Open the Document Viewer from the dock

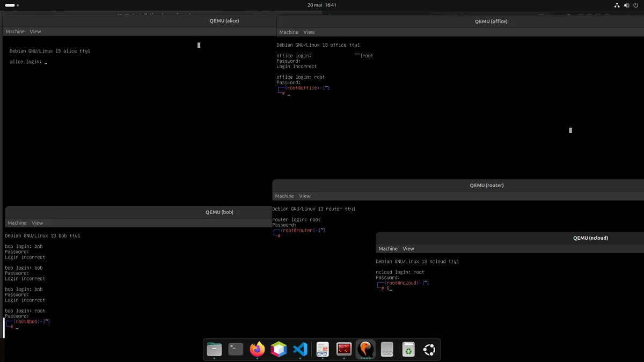[x=323, y=350]
